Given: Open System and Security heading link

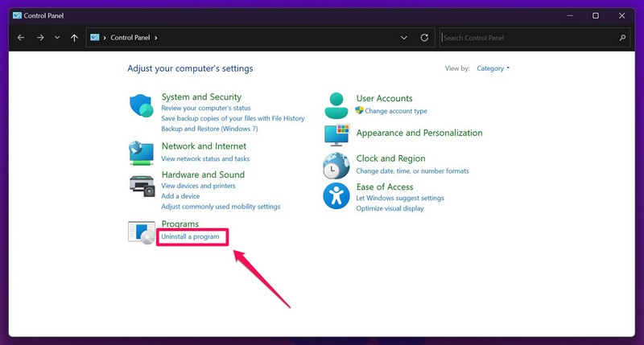Looking at the screenshot, I should pyautogui.click(x=201, y=97).
